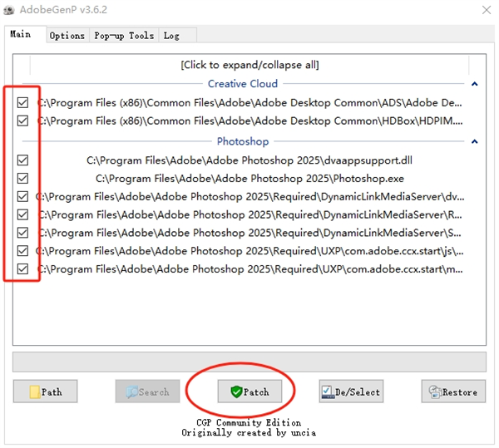Screen dimensions: 499x448
Task: Click the green shield icon on Patch
Action: tap(236, 391)
